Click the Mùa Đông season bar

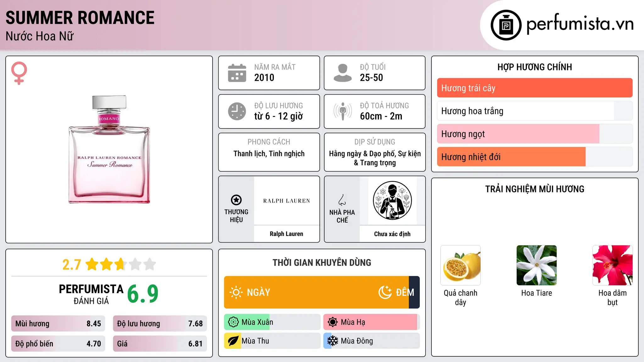pyautogui.click(x=371, y=341)
